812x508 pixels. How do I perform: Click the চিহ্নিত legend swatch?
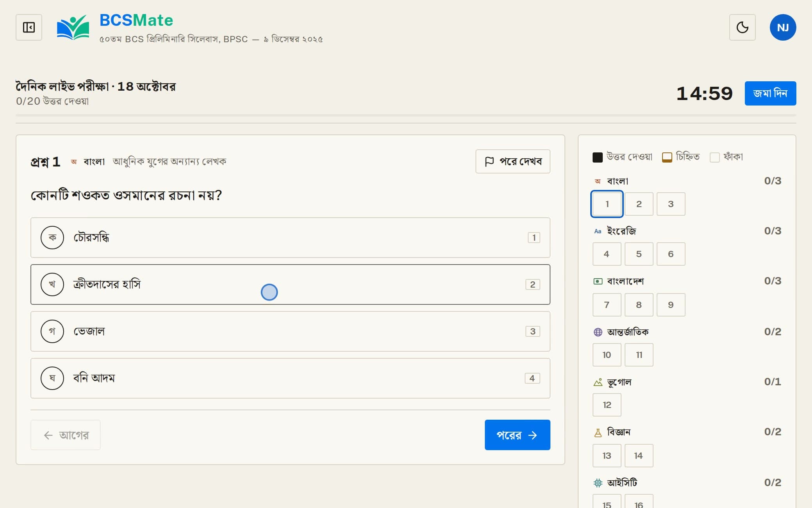tap(667, 157)
